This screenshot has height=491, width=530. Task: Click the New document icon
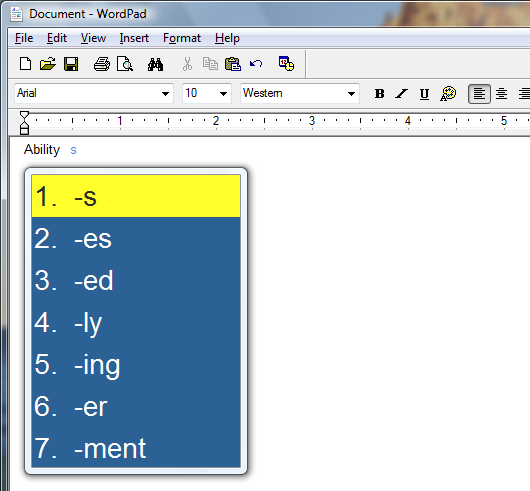[26, 64]
